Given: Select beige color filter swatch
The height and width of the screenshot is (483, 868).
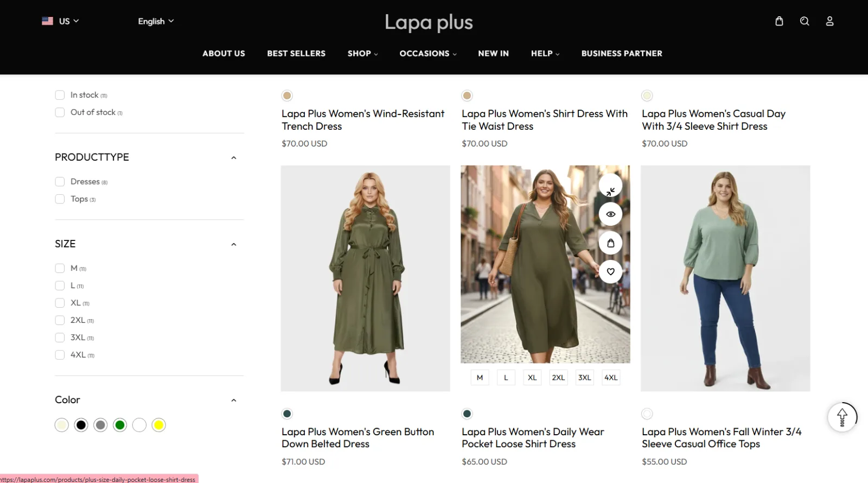Looking at the screenshot, I should pyautogui.click(x=62, y=425).
